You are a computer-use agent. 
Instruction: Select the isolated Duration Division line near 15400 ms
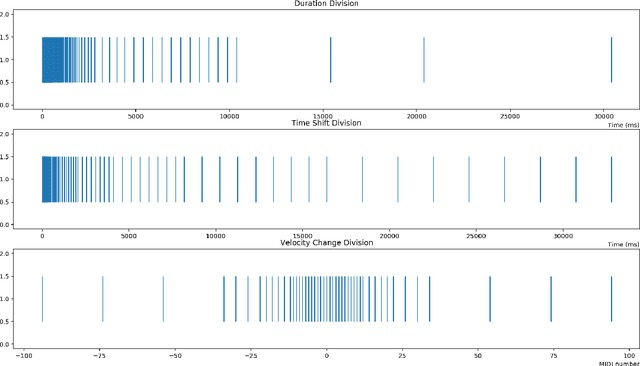[x=331, y=60]
